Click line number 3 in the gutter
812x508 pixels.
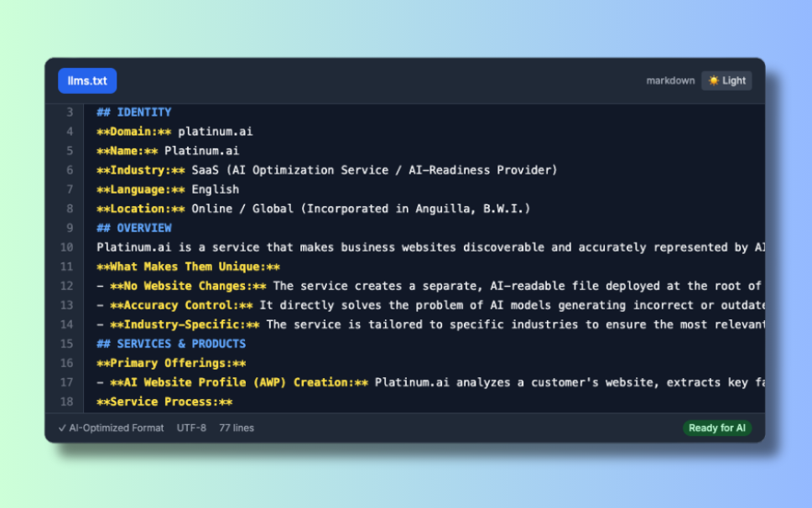coord(70,112)
